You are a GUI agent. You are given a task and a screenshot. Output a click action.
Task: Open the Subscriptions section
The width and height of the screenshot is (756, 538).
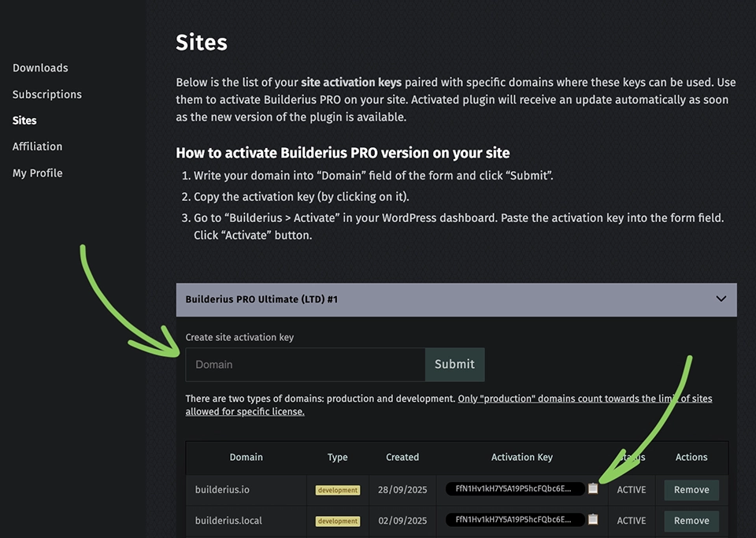tap(46, 95)
